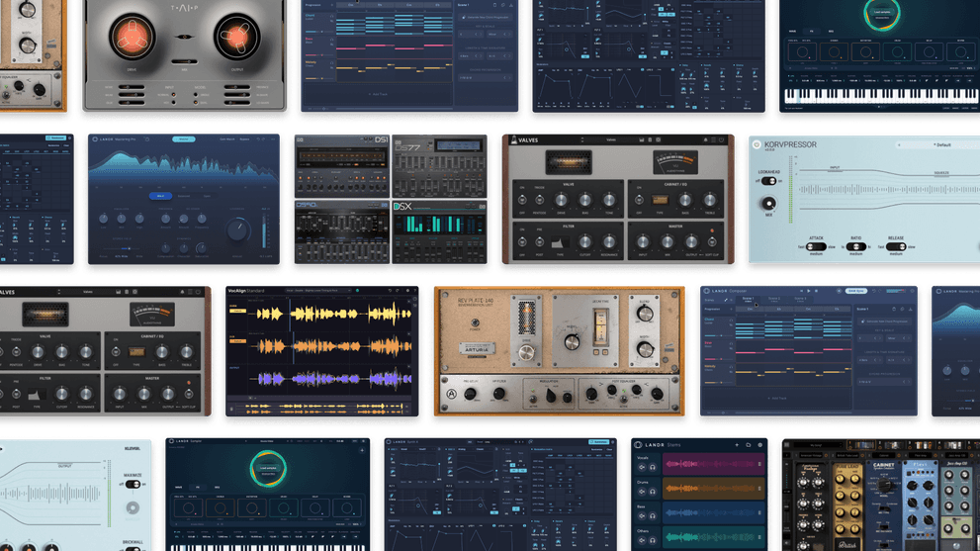Image resolution: width=980 pixels, height=551 pixels.
Task: Click Cabinet Type selector in complete VALVES window
Action: [x=660, y=200]
